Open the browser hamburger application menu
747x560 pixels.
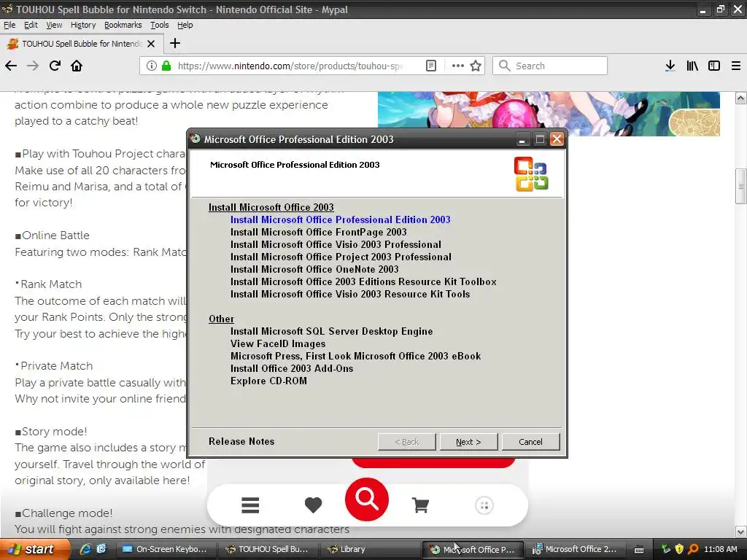click(736, 66)
